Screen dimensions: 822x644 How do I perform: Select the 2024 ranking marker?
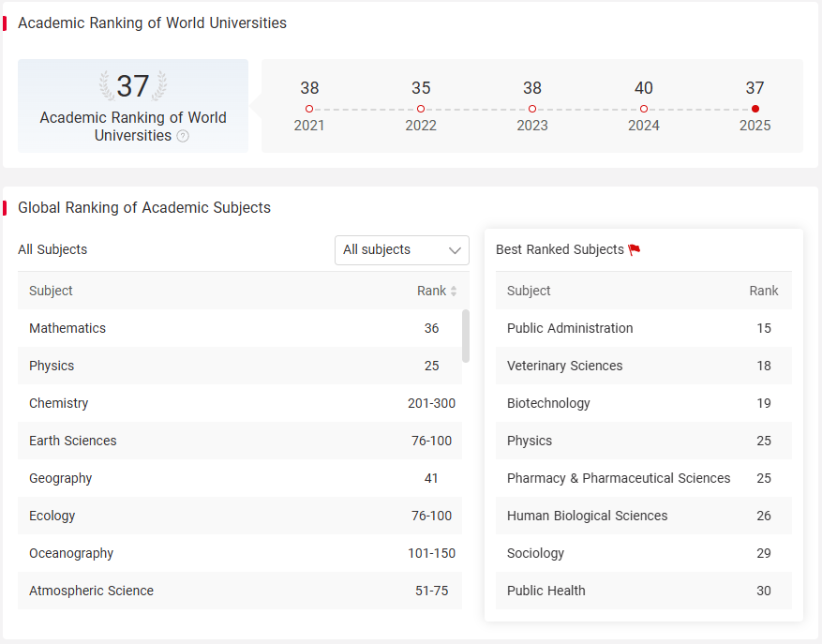pyautogui.click(x=644, y=109)
